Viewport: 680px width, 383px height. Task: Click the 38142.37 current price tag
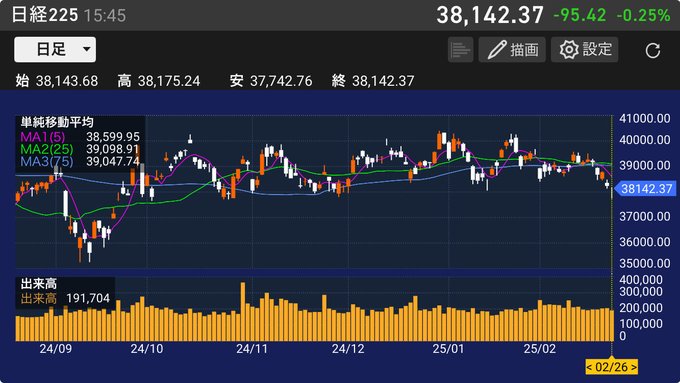645,189
